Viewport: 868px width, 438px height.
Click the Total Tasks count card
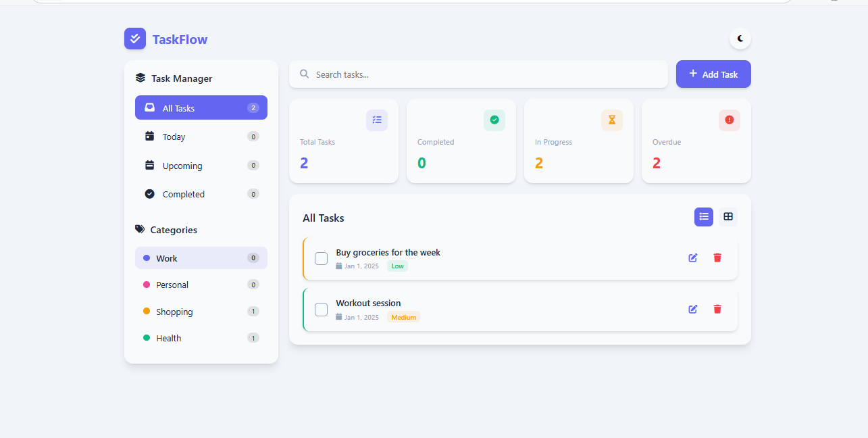(344, 141)
